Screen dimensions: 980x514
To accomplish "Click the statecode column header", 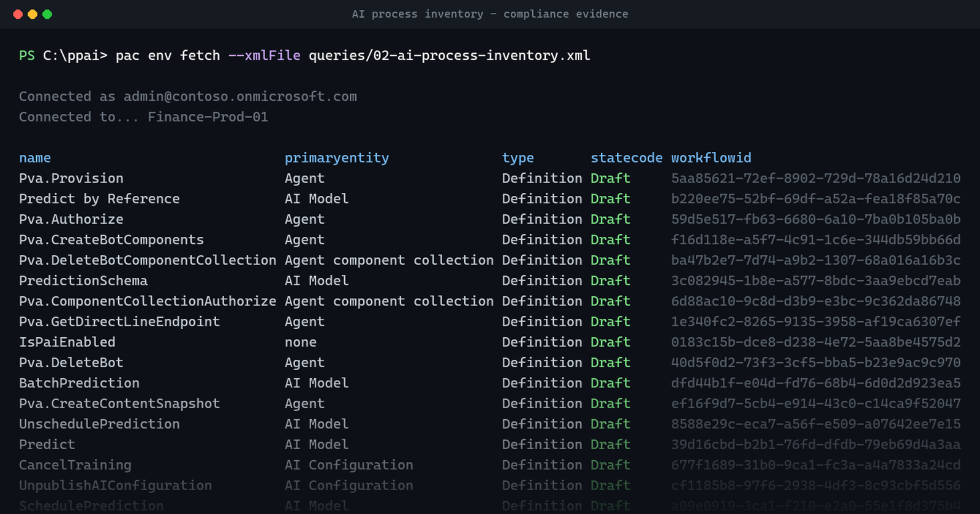I will (627, 158).
